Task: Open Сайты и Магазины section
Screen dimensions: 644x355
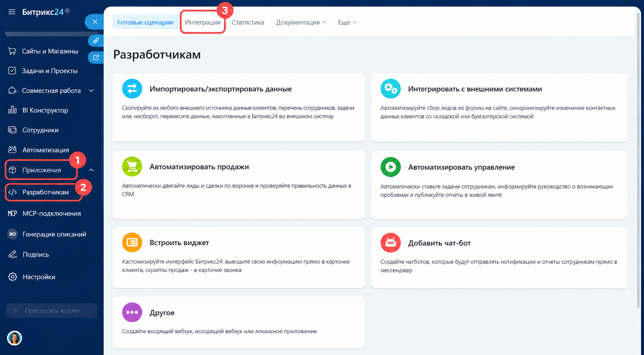Action: click(50, 51)
